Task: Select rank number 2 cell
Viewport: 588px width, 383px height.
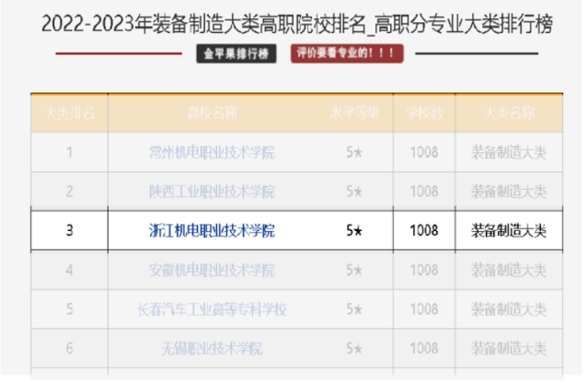Action: pos(69,191)
